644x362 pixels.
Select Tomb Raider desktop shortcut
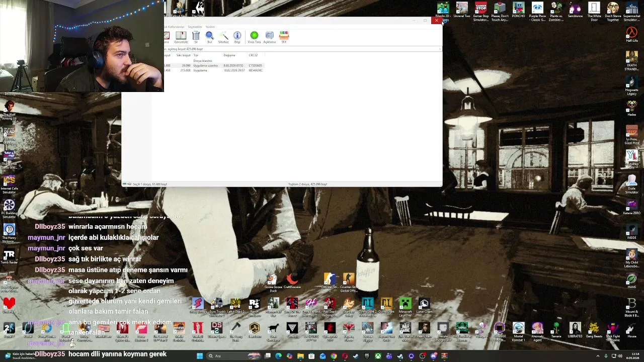(9, 257)
